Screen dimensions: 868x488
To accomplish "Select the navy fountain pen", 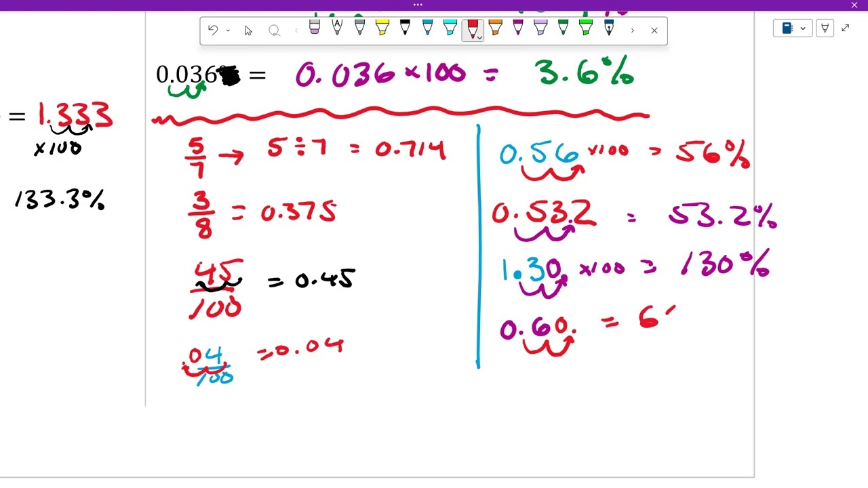I will coord(608,28).
